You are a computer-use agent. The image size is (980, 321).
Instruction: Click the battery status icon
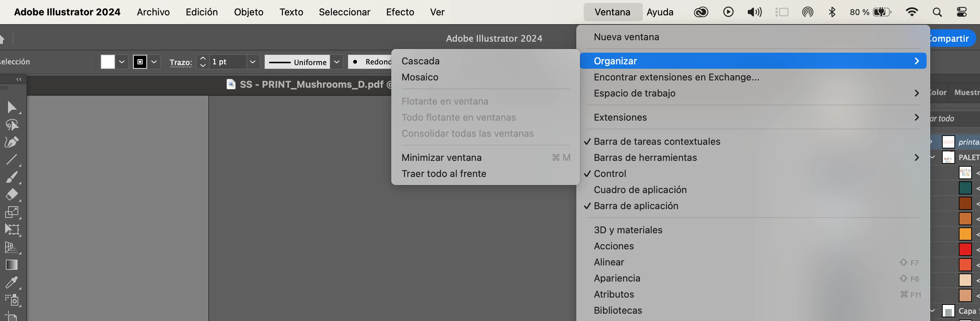click(x=882, y=12)
